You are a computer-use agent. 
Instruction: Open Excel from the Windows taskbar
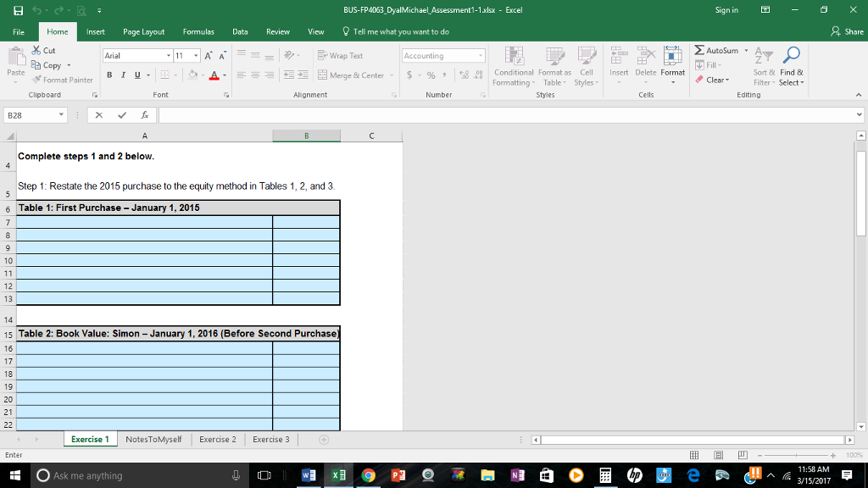(x=338, y=475)
